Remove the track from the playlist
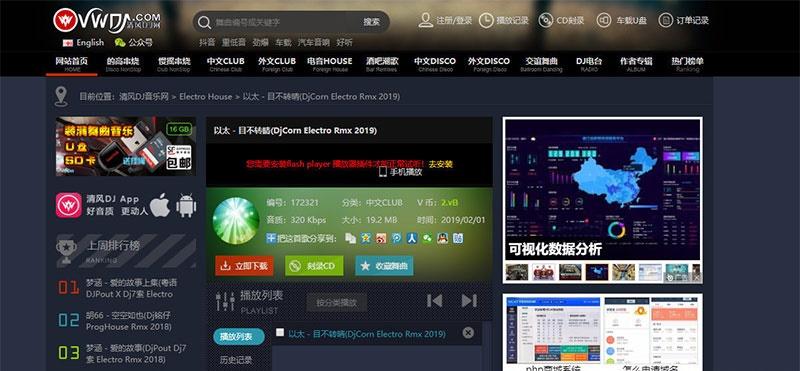 pyautogui.click(x=468, y=333)
